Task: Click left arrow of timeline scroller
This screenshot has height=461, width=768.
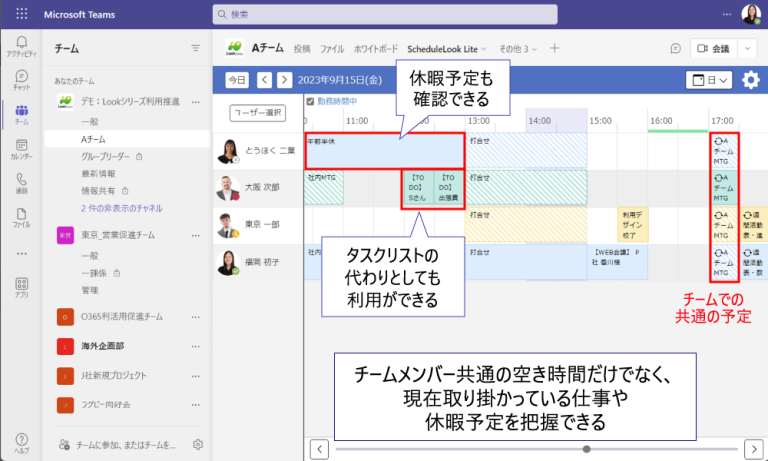Action: coord(319,449)
